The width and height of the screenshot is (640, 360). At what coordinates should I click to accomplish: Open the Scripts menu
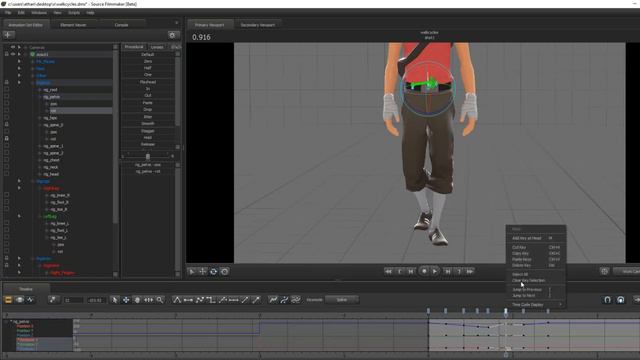click(x=74, y=13)
